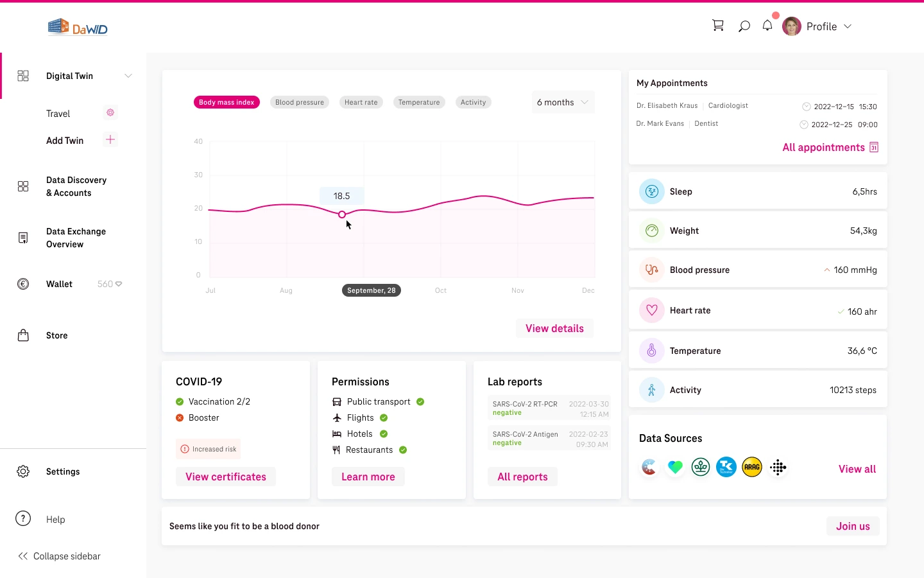Click the calendar icon beside All appointments
The width and height of the screenshot is (924, 578).
[x=874, y=148]
